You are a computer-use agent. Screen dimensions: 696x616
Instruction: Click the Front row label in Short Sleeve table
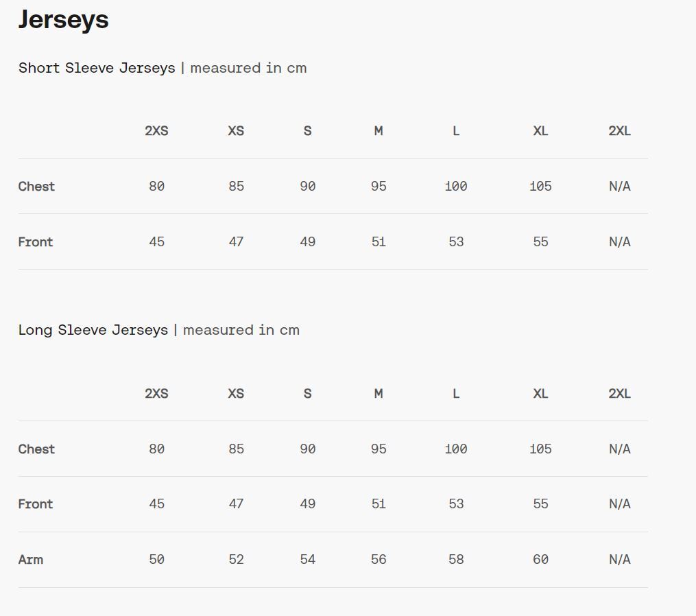click(36, 242)
